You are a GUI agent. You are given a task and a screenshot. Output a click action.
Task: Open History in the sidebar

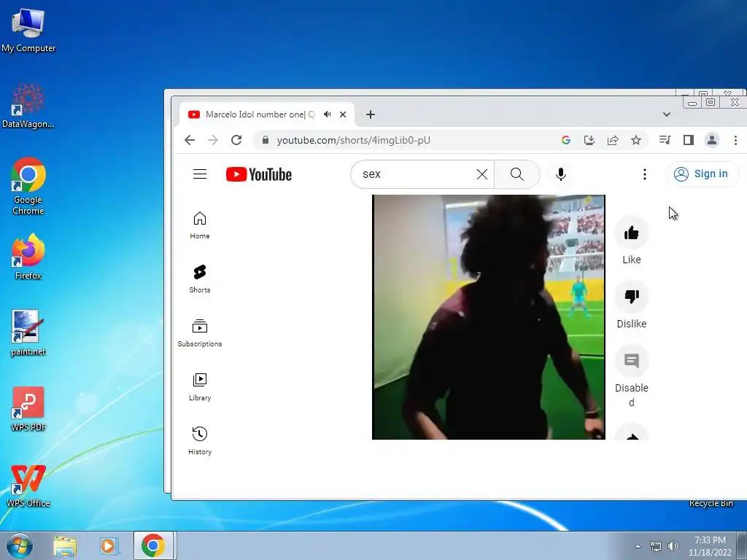(x=200, y=441)
